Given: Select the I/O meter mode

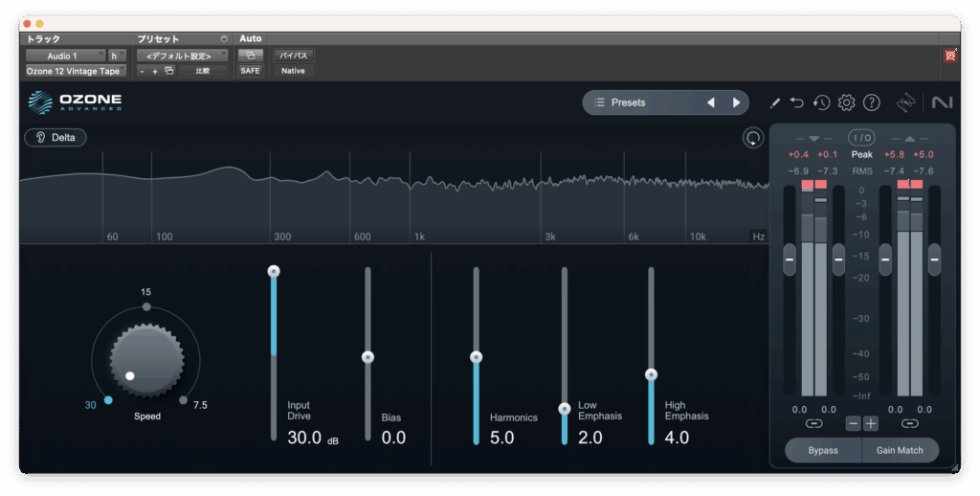Looking at the screenshot, I should click(861, 138).
